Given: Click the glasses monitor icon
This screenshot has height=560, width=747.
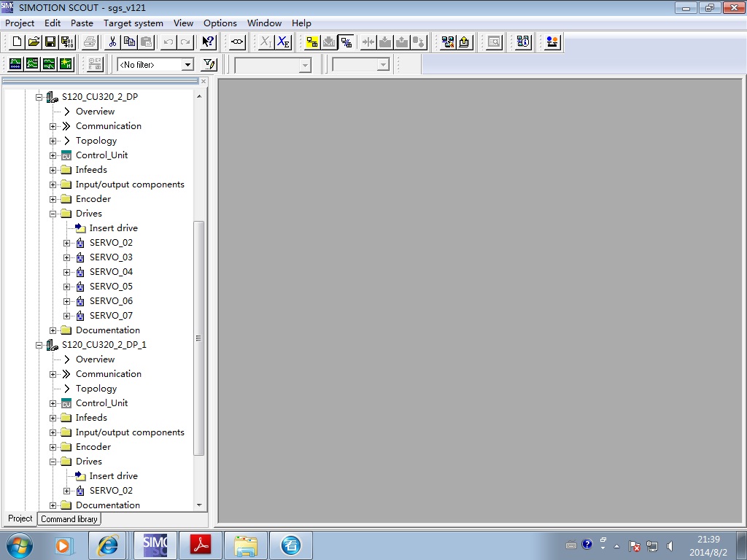Looking at the screenshot, I should (237, 42).
